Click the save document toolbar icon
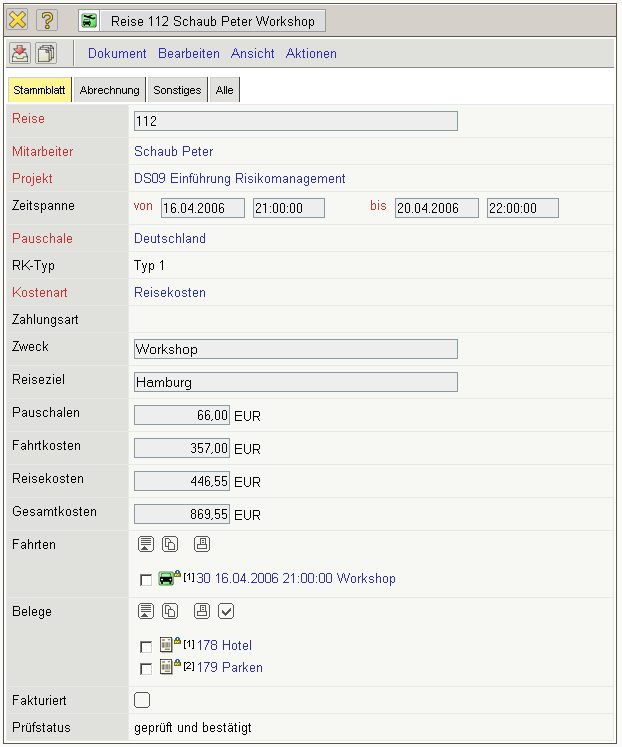 [20, 54]
